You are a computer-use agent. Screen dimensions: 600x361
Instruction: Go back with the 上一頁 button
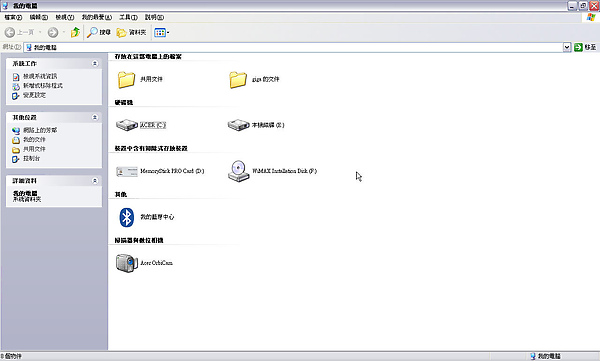click(19, 33)
